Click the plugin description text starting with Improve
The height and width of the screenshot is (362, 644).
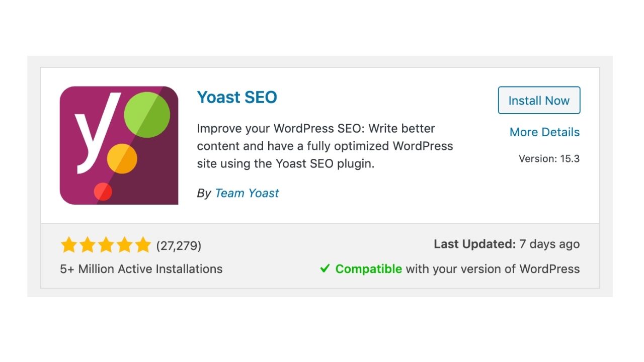pos(325,146)
